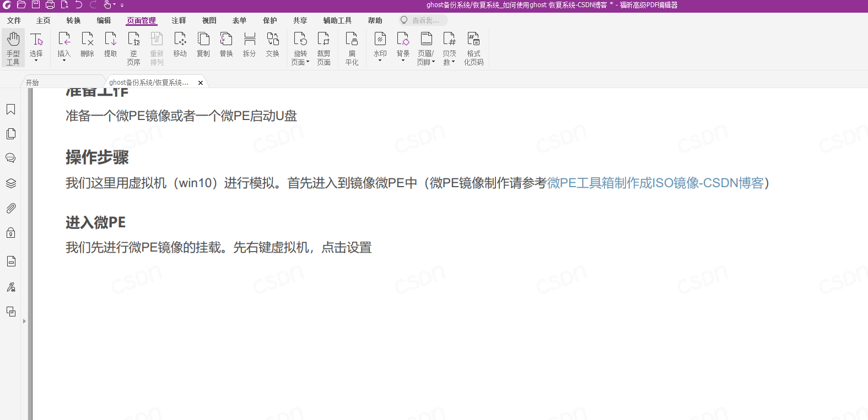
Task: Open the bottom copy-style sidebar panel icon
Action: 10,312
